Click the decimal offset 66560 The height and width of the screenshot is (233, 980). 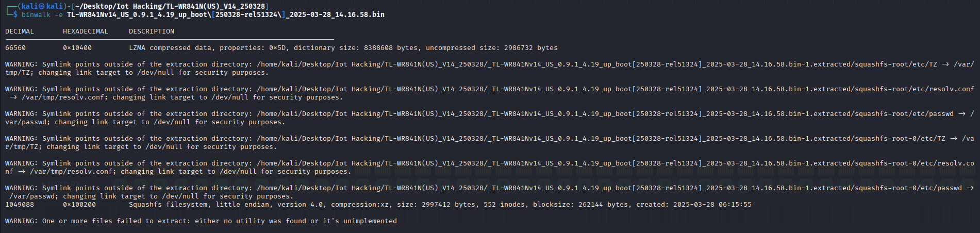pos(15,48)
